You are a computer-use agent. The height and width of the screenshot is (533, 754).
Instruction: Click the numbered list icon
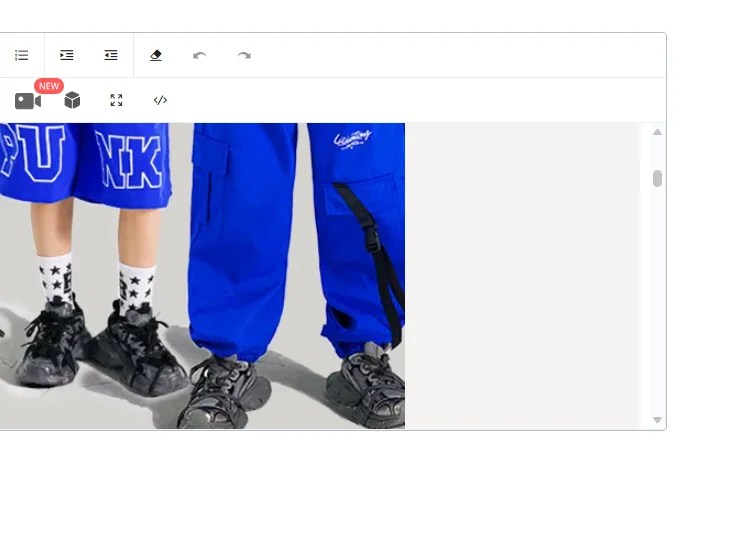[x=22, y=55]
